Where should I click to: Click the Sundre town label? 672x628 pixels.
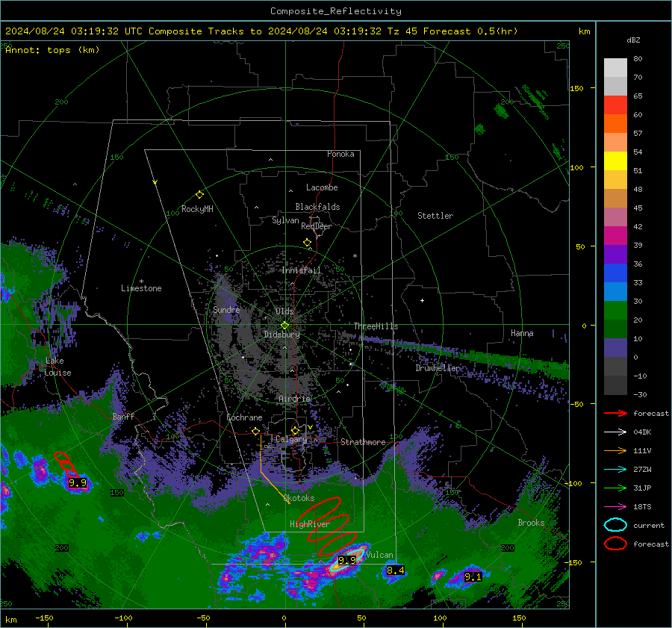click(226, 309)
